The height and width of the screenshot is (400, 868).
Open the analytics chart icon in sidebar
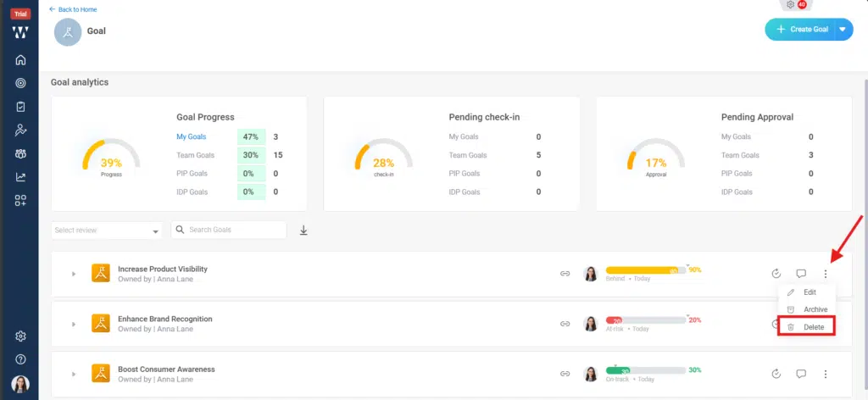pyautogui.click(x=20, y=177)
